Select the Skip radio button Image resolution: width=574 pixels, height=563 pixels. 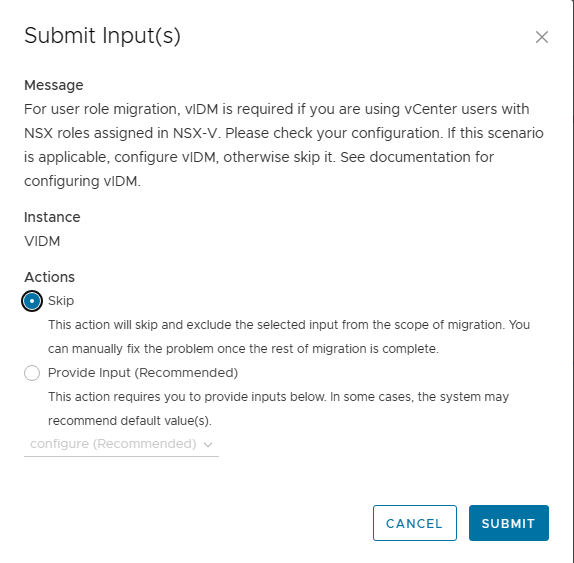32,301
